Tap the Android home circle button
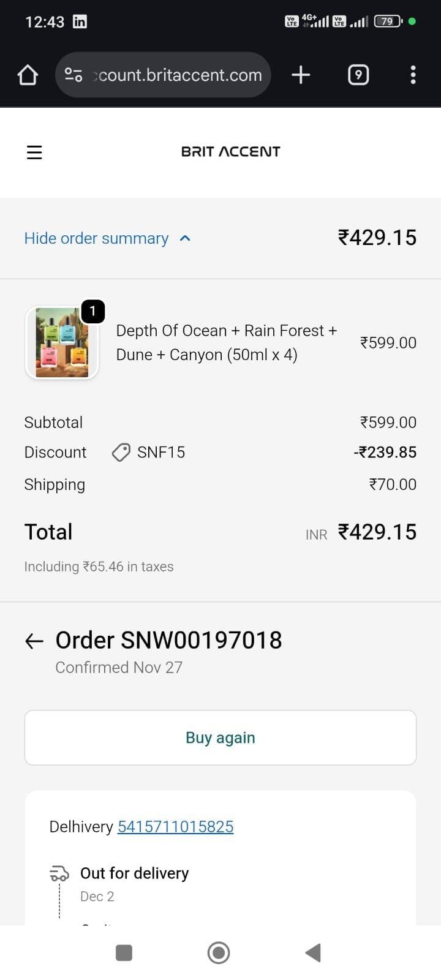Screen dimensions: 441x980 pyautogui.click(x=219, y=952)
